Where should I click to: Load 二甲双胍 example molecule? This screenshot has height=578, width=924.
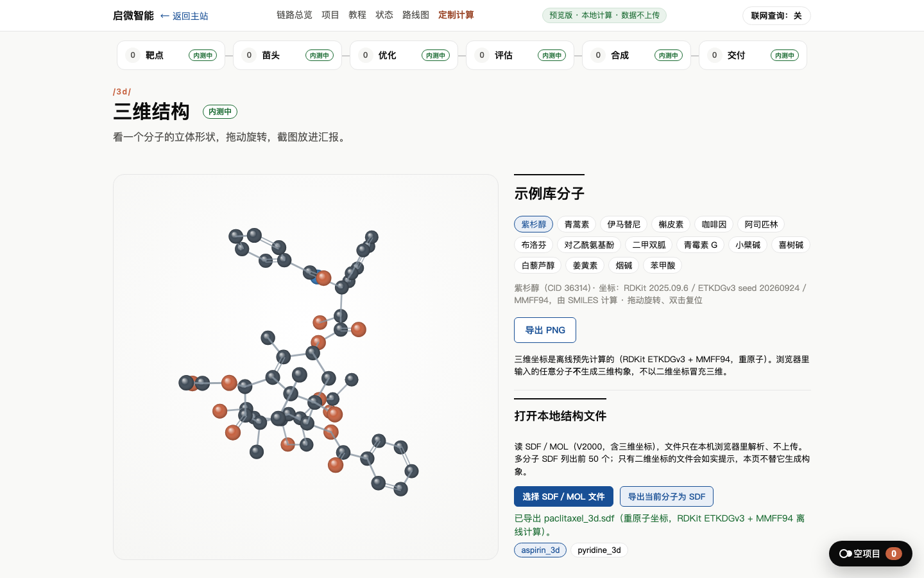click(649, 245)
